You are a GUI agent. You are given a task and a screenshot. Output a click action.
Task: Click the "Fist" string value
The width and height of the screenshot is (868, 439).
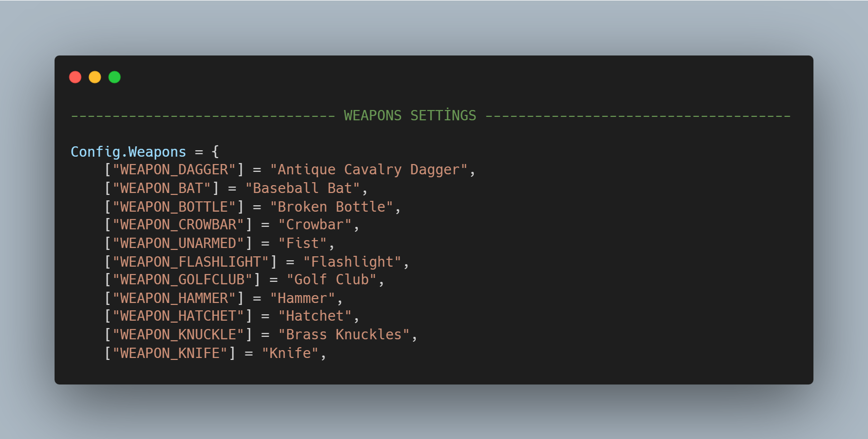(x=302, y=243)
